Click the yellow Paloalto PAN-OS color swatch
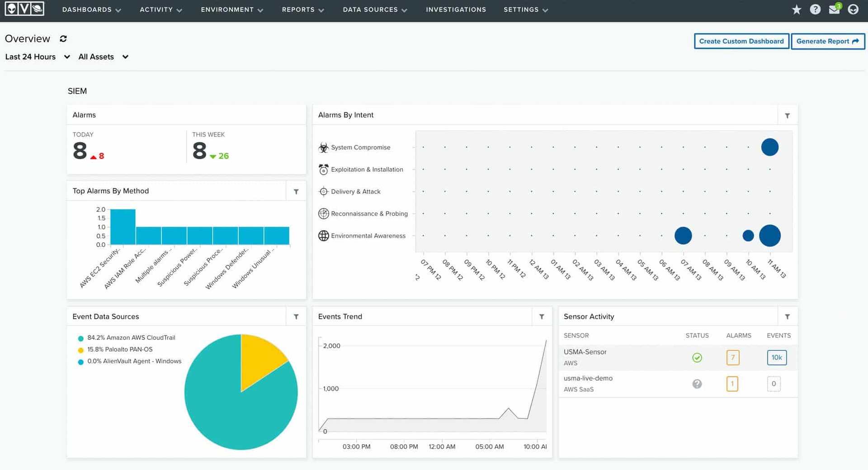 (80, 349)
